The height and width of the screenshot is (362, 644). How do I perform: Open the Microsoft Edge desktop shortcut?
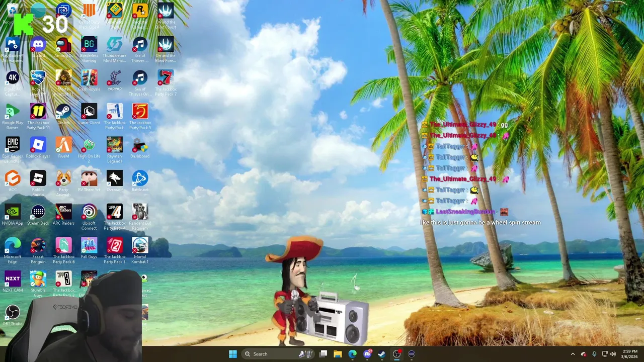pos(13,251)
